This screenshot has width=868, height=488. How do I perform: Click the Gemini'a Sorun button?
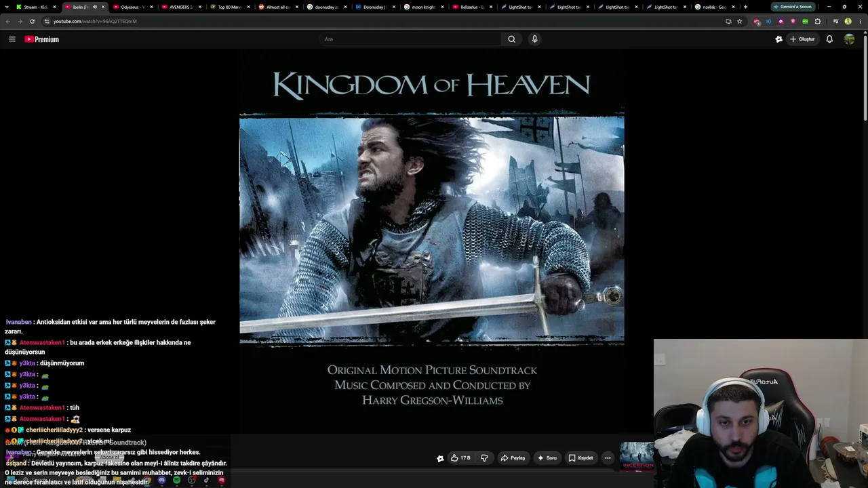(792, 7)
